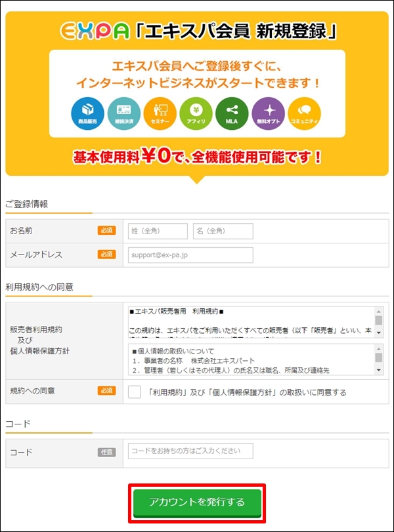Viewport: 394px width, 532px height.
Task: Click the email address input field
Action: [x=190, y=255]
